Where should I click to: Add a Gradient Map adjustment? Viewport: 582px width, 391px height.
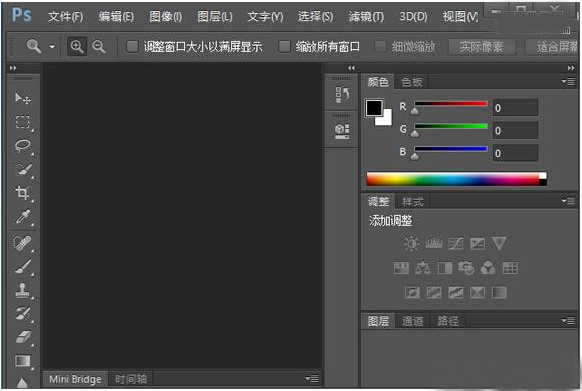(499, 292)
